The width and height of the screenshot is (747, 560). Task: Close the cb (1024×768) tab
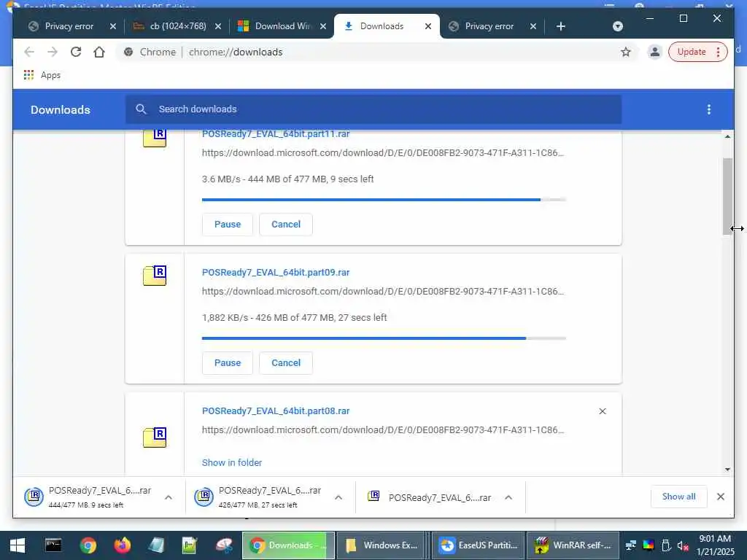point(217,26)
